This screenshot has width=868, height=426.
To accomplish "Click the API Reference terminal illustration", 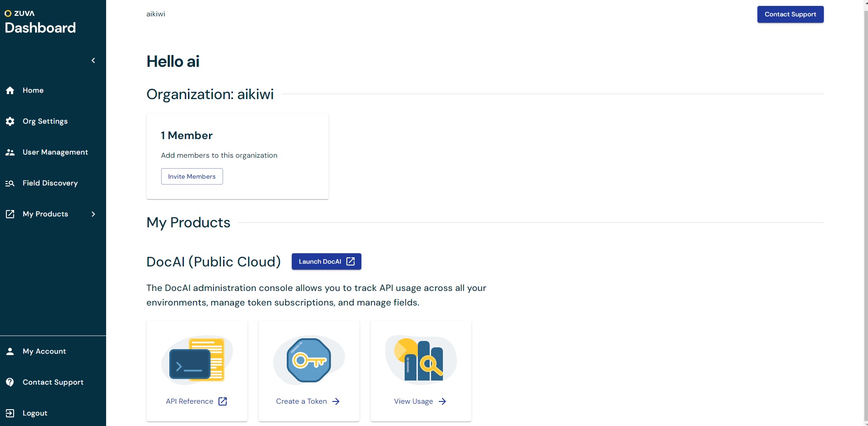I will coord(197,359).
